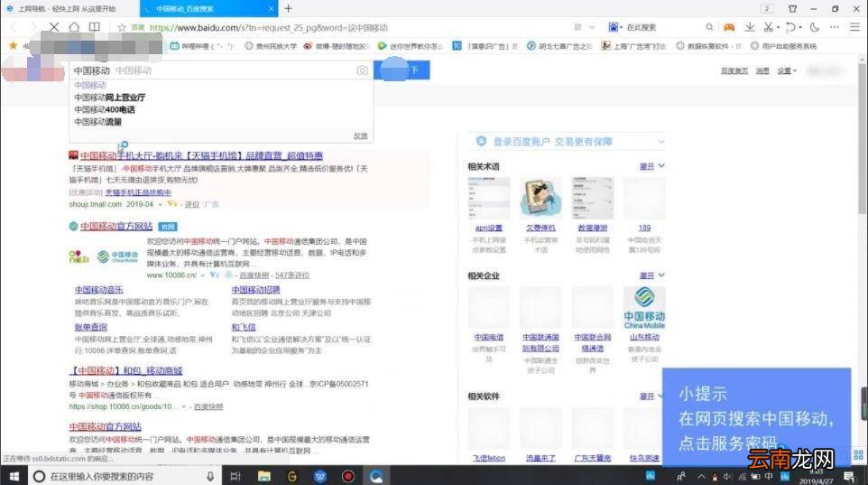Click the blue Baidu search button

coord(402,70)
